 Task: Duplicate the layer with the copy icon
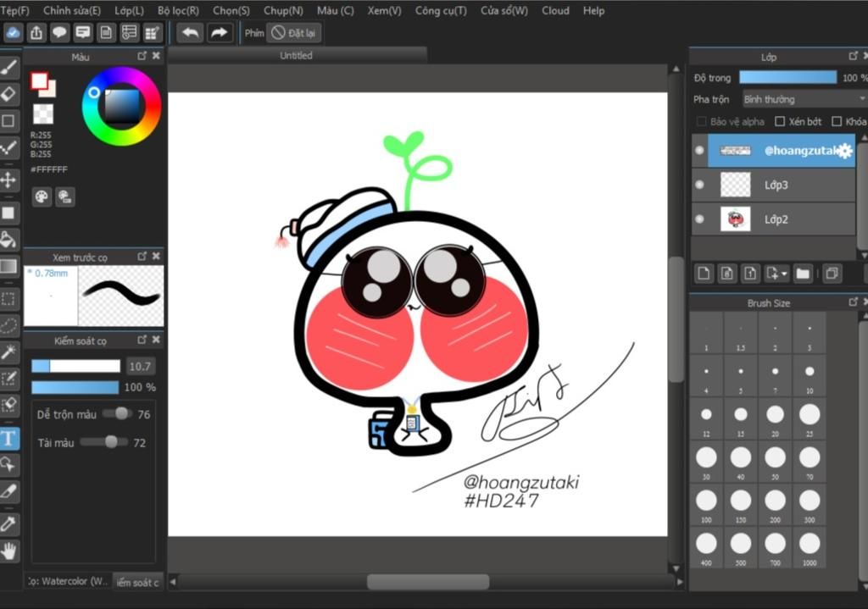point(832,274)
